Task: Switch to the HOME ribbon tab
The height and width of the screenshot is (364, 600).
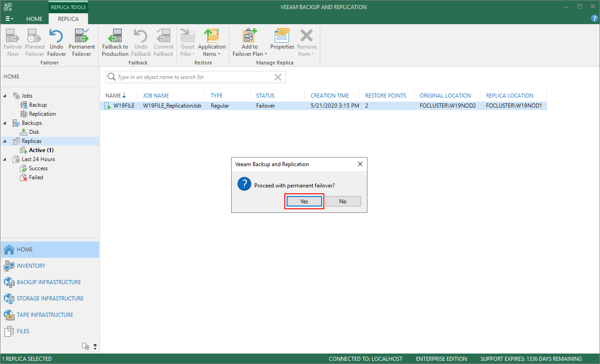Action: point(35,19)
